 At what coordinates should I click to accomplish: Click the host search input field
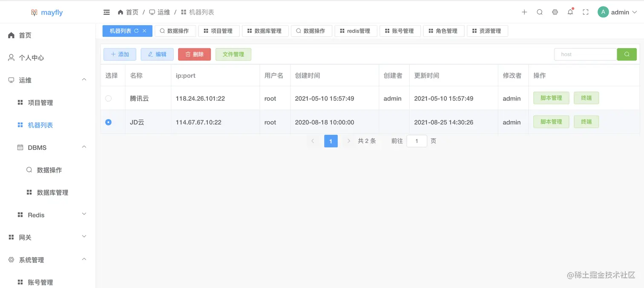586,54
